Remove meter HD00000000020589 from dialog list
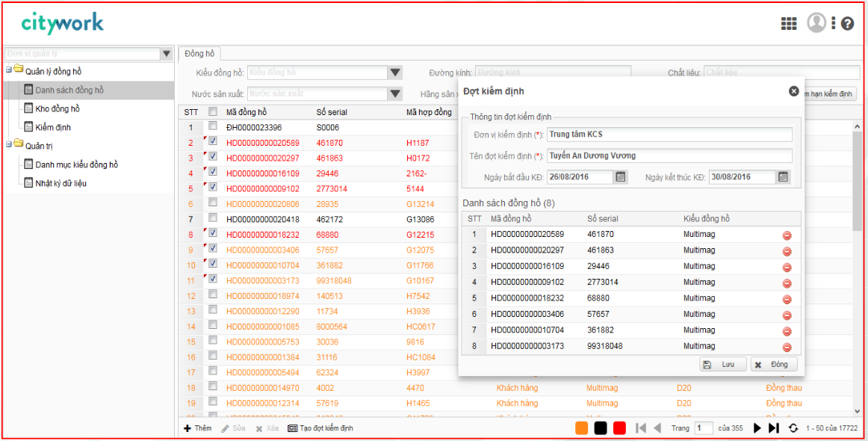The height and width of the screenshot is (441, 868). [787, 235]
